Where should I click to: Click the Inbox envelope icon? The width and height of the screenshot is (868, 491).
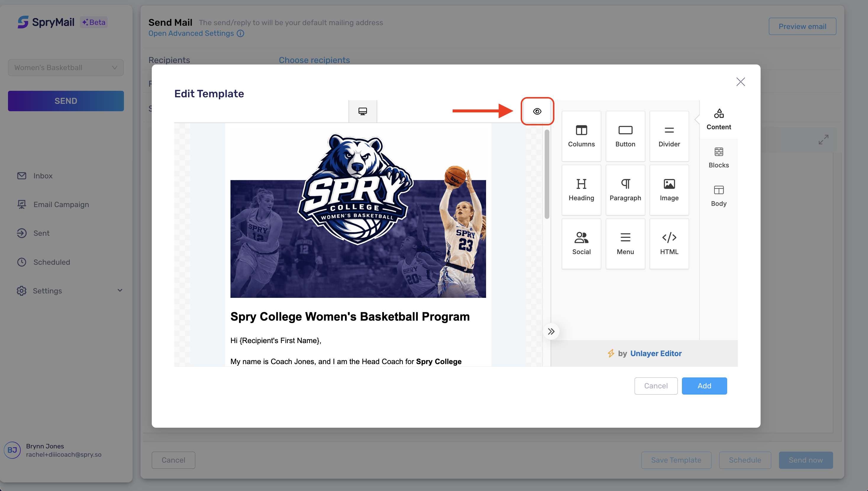[22, 176]
